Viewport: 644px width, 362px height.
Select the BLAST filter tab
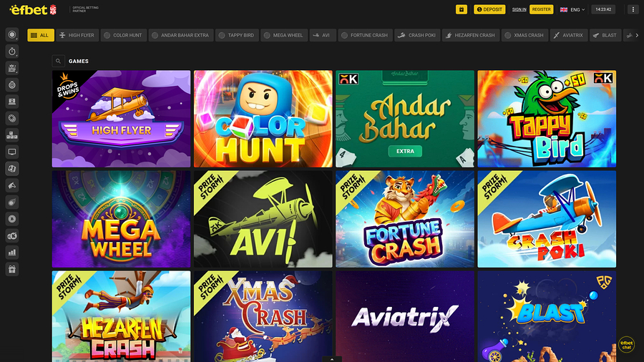(x=605, y=35)
